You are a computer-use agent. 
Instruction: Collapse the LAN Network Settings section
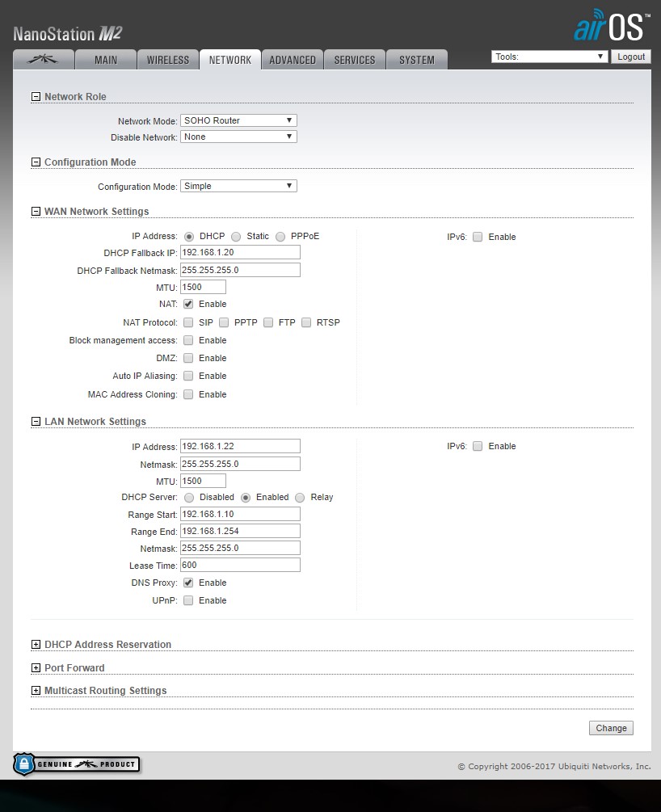point(36,422)
